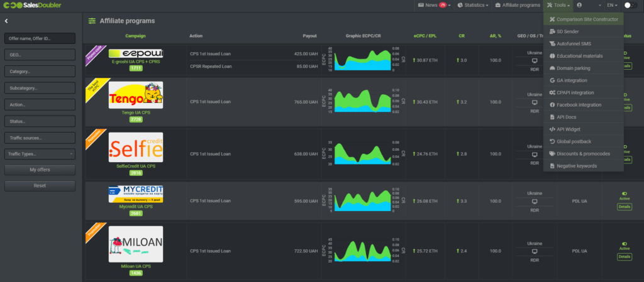Open the EN language dropdown

tap(612, 5)
